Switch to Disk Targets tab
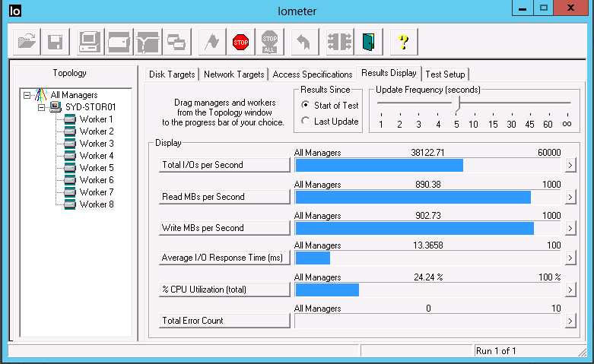The height and width of the screenshot is (364, 594). [172, 74]
